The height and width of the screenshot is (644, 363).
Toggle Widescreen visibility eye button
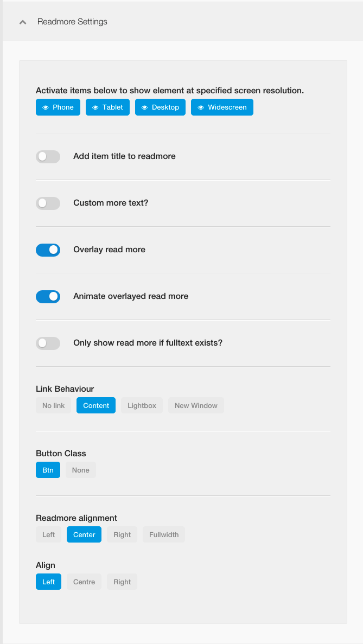(x=222, y=107)
